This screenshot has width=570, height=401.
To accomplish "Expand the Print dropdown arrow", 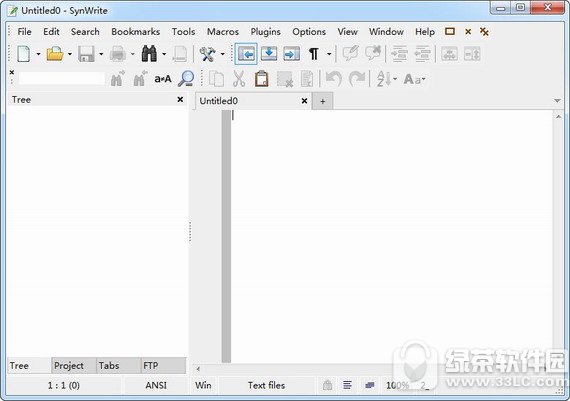I will point(133,55).
